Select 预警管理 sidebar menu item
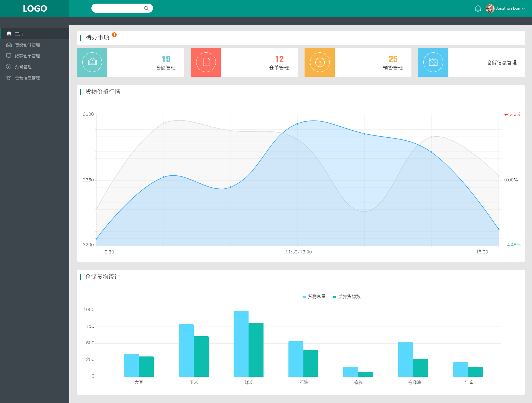 click(23, 67)
